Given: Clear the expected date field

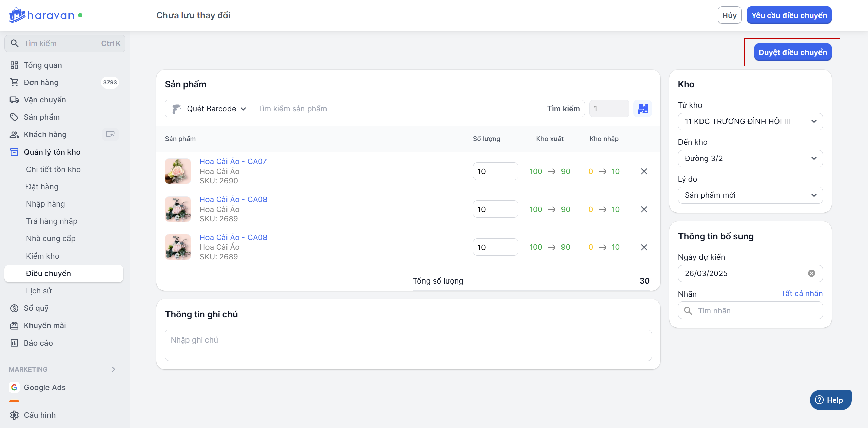Looking at the screenshot, I should point(811,273).
